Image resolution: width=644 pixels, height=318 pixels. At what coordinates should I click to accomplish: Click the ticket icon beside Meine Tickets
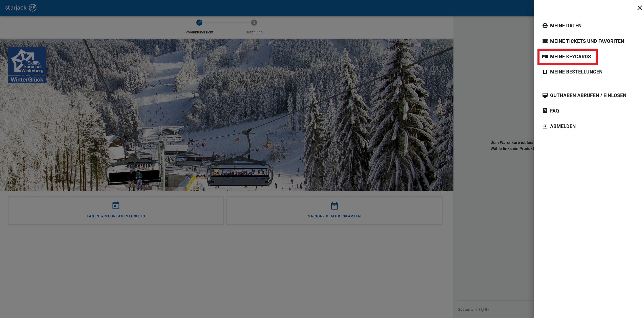(x=545, y=41)
